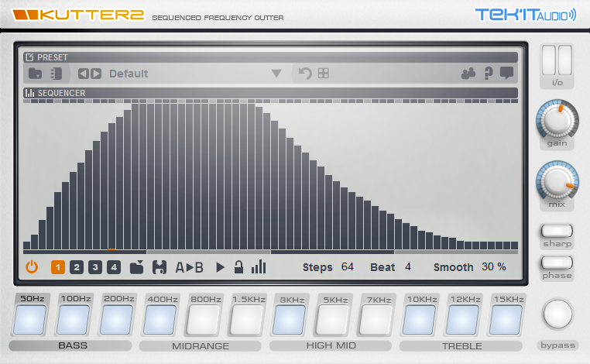Toggle the sequencer power button

(x=32, y=267)
